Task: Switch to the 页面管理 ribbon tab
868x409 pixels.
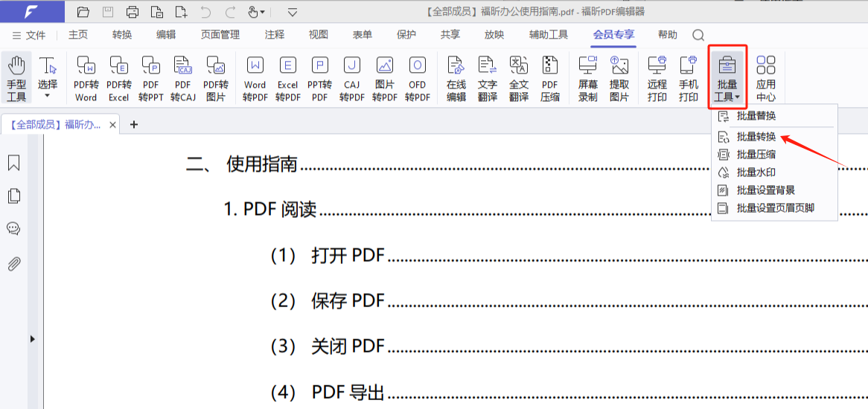Action: [x=220, y=35]
